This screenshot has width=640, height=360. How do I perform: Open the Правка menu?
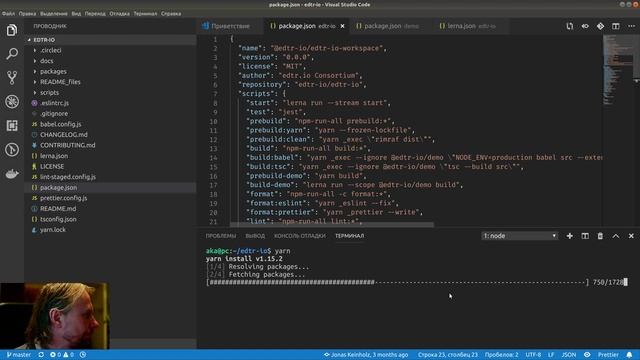point(27,13)
